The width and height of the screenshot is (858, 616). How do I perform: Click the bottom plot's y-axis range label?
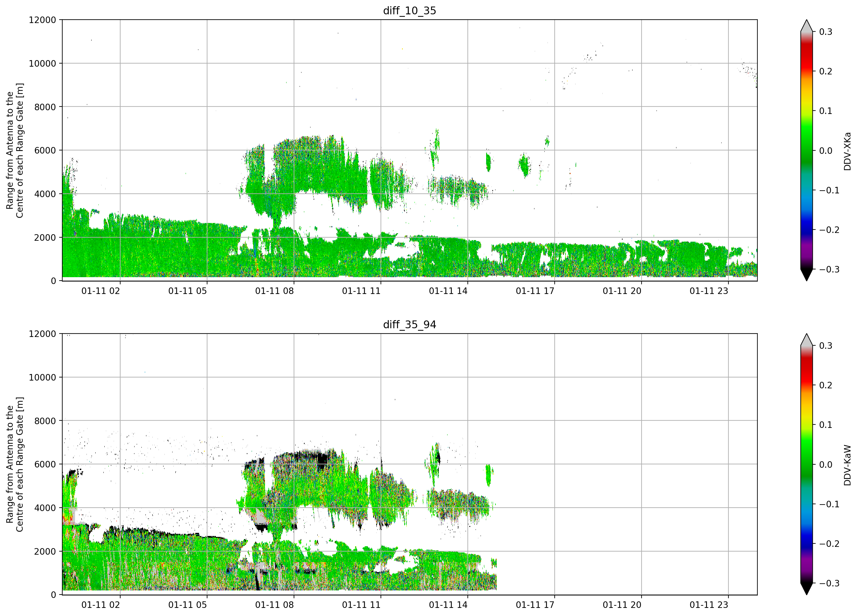(15, 464)
